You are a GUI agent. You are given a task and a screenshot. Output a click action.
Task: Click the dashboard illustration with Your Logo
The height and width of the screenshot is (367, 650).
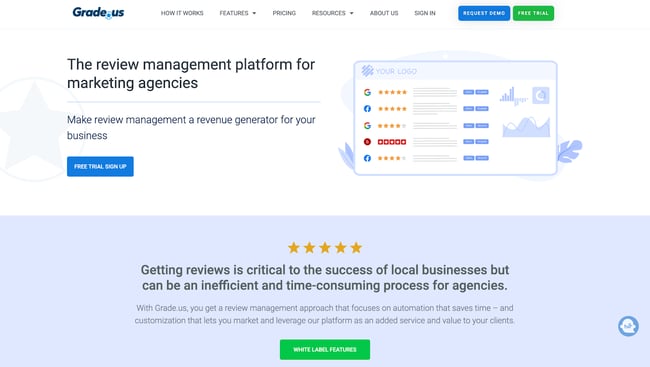click(x=455, y=118)
